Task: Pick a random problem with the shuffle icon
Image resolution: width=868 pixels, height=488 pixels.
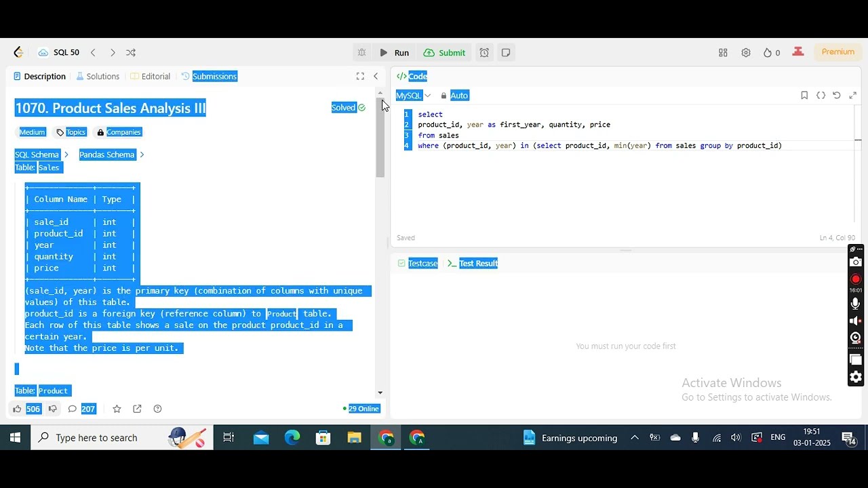Action: (131, 52)
